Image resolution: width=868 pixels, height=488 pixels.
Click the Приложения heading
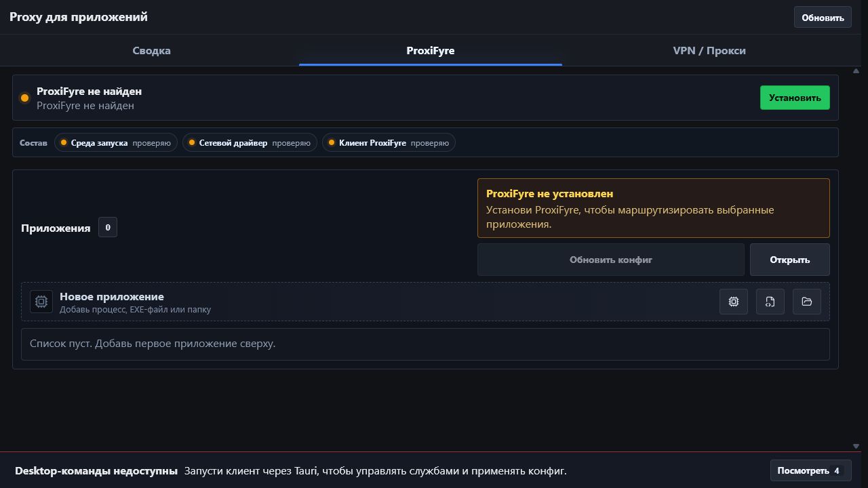tap(56, 228)
